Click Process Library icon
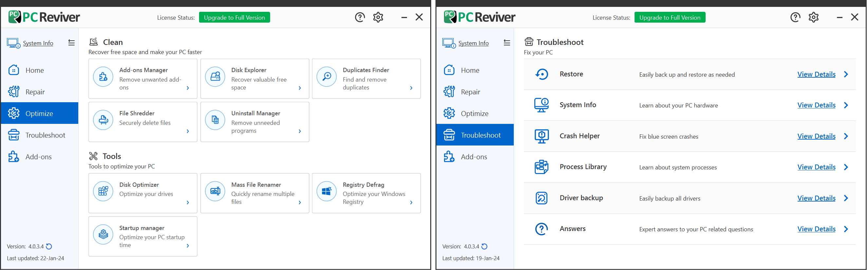This screenshot has height=270, width=868. pyautogui.click(x=542, y=167)
